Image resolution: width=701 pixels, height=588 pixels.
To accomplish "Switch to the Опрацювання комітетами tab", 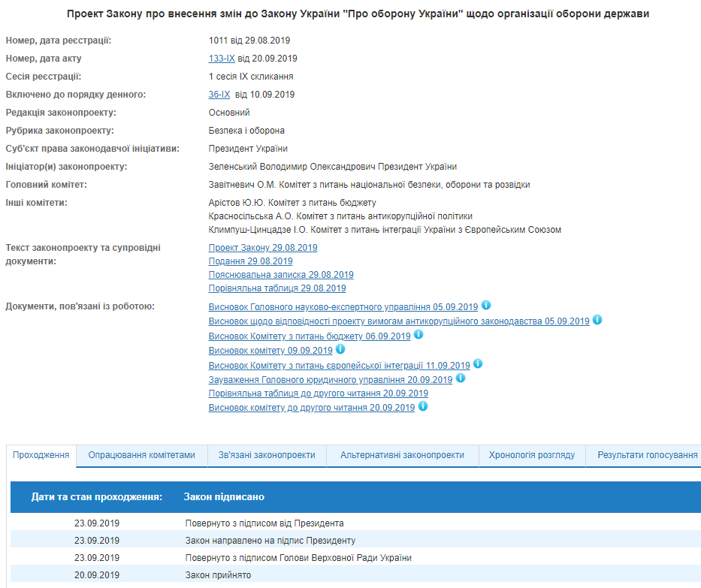I will pyautogui.click(x=141, y=455).
